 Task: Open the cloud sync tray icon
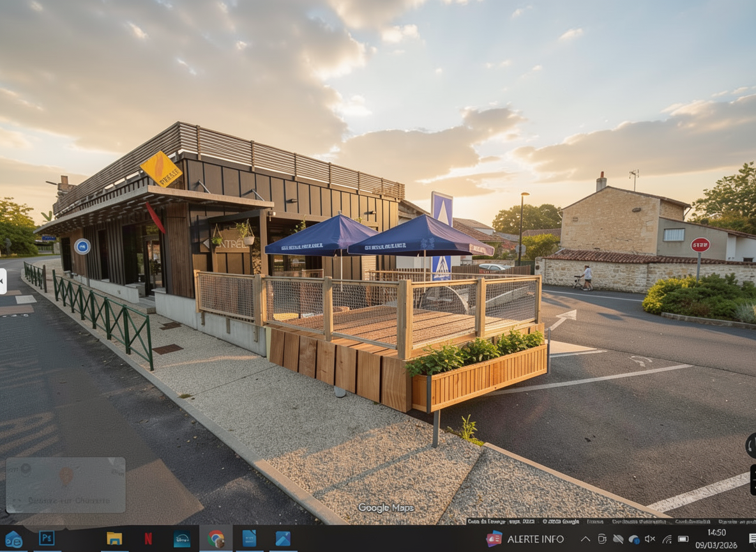coord(634,539)
